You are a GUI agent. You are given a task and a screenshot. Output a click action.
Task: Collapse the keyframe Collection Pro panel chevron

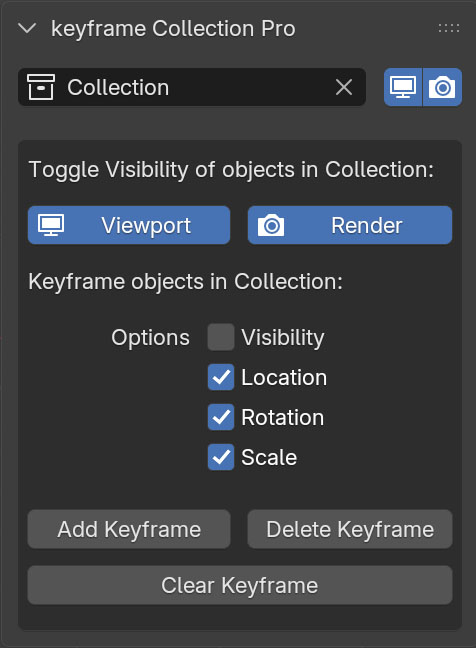[27, 29]
